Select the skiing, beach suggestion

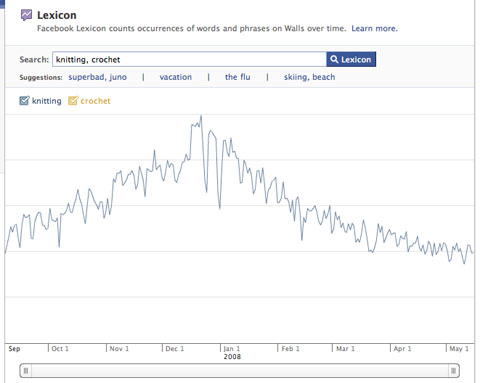click(309, 77)
